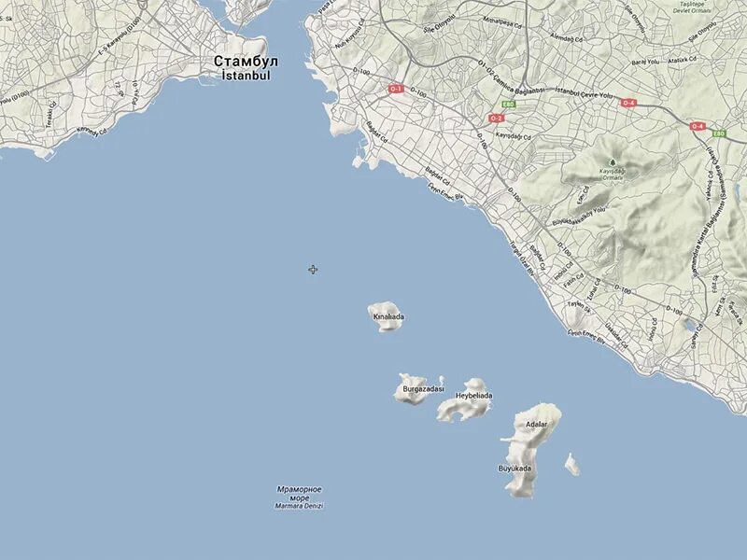Click the Baraj Yolu road label

(x=645, y=62)
